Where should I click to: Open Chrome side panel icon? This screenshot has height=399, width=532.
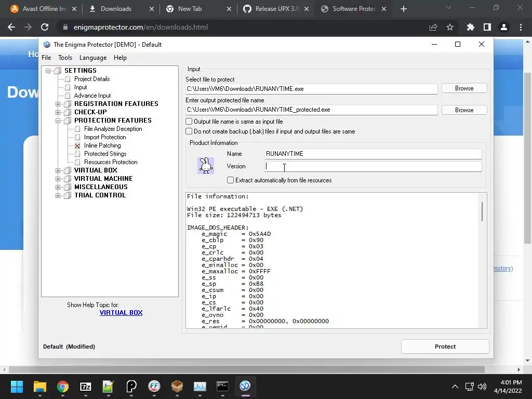(x=487, y=27)
